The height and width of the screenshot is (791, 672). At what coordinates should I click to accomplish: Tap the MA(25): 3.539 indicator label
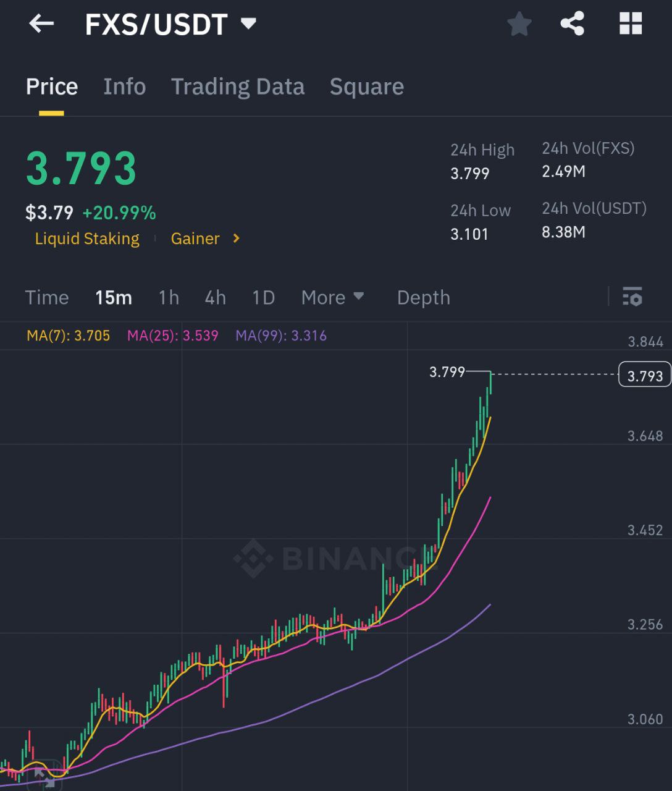(x=173, y=336)
